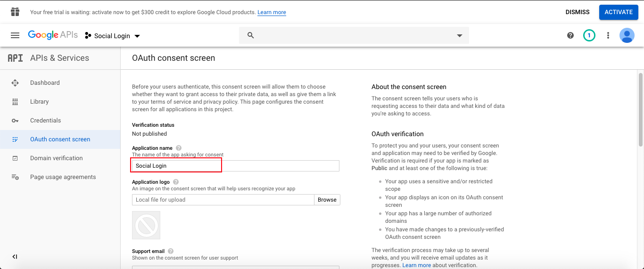Click help icon next to Application name
The image size is (644, 269).
click(179, 148)
